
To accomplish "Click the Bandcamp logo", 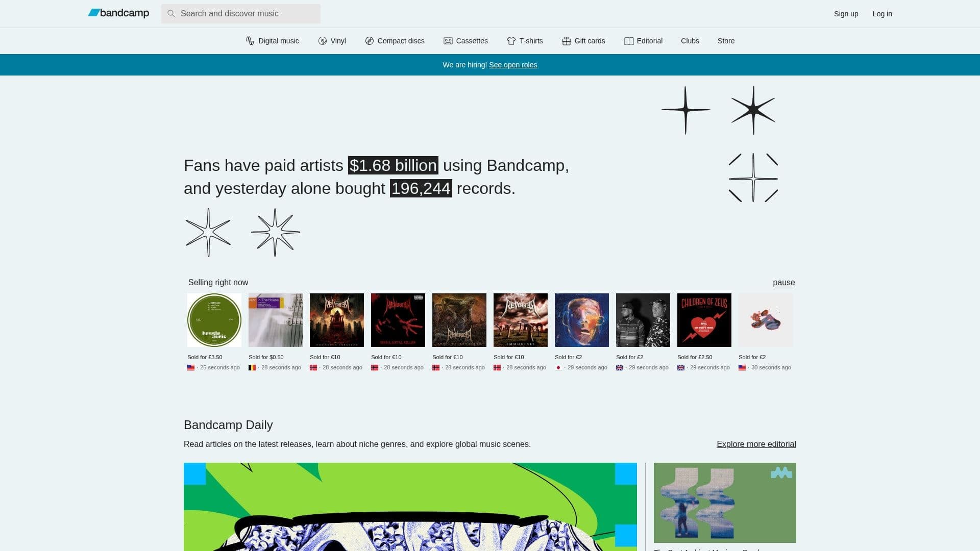I will tap(118, 13).
